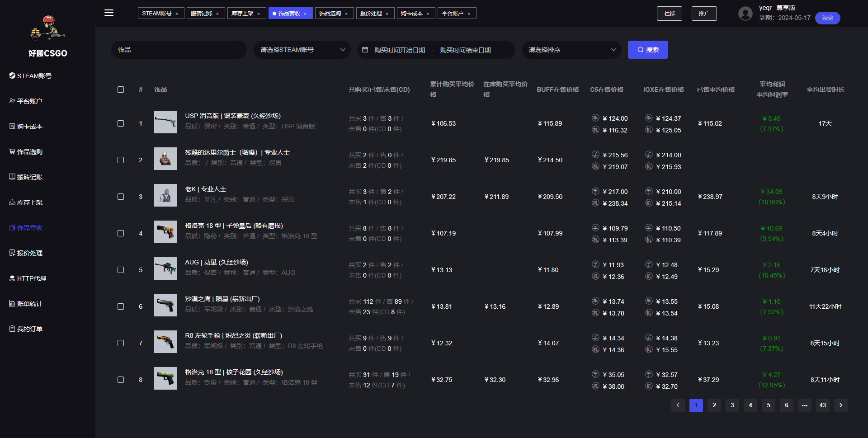Close the 购卡成本 tab
868x438 pixels.
pyautogui.click(x=428, y=14)
